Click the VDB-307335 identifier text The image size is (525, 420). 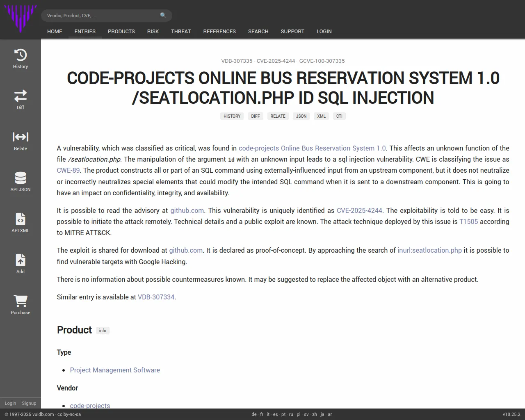237,61
